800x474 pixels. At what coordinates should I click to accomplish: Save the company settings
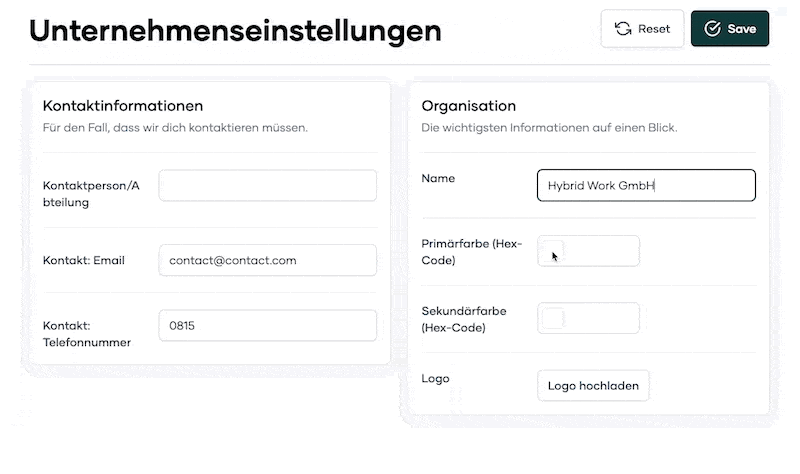pos(730,29)
